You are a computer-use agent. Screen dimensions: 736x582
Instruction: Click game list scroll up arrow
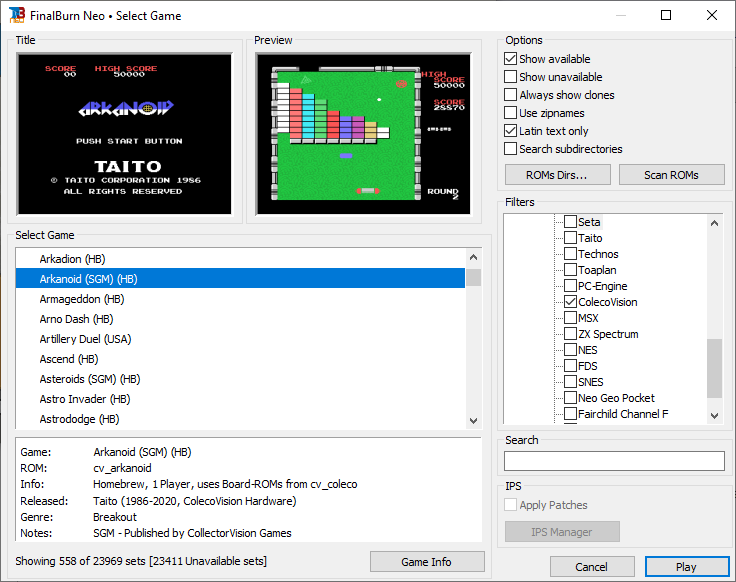tap(473, 257)
